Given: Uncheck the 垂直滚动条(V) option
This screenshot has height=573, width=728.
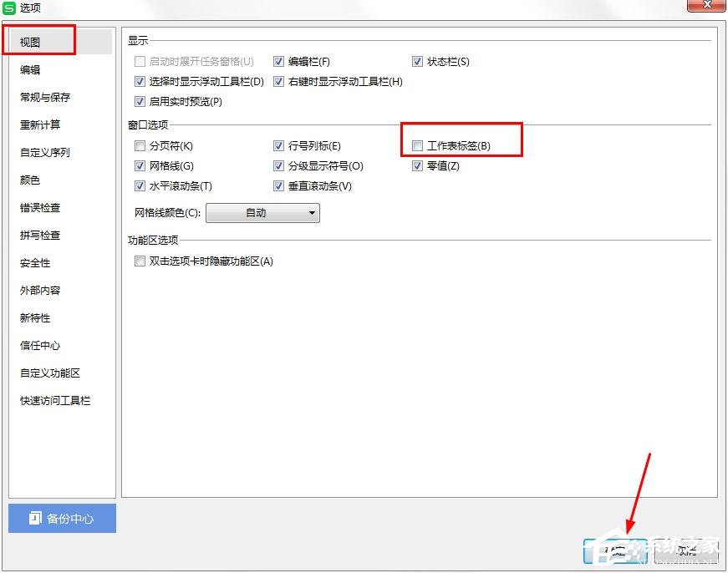Looking at the screenshot, I should (280, 185).
